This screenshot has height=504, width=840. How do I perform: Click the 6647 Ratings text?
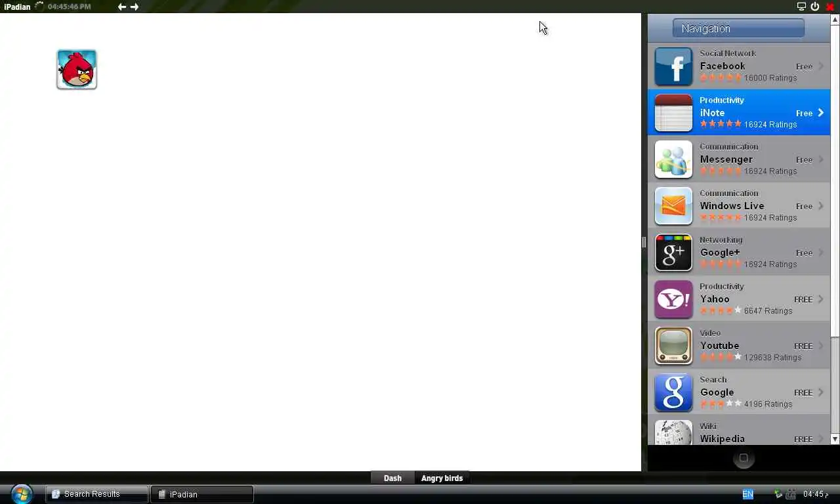coord(768,310)
